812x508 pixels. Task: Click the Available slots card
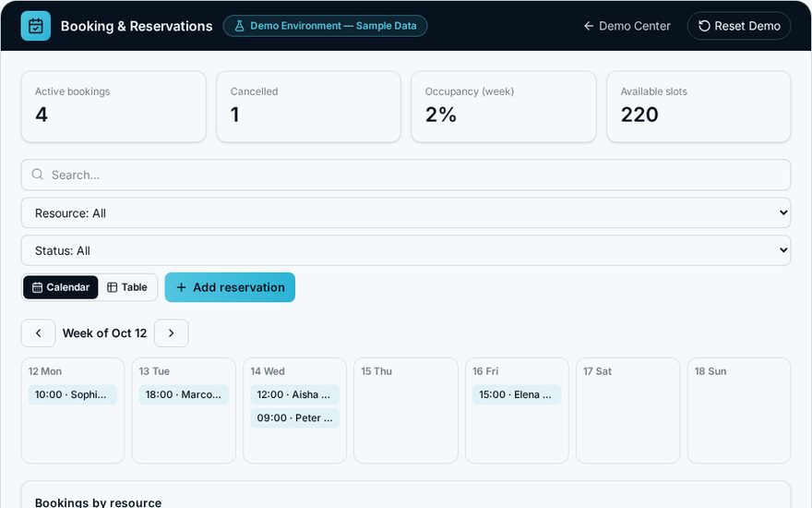pyautogui.click(x=699, y=107)
